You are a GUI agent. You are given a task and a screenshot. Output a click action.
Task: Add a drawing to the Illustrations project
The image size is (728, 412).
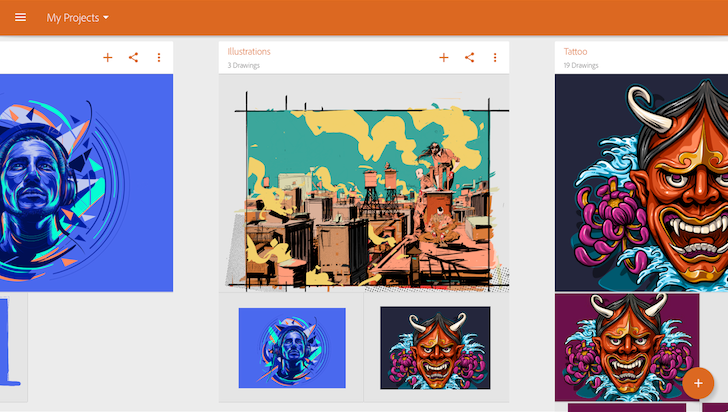click(444, 57)
